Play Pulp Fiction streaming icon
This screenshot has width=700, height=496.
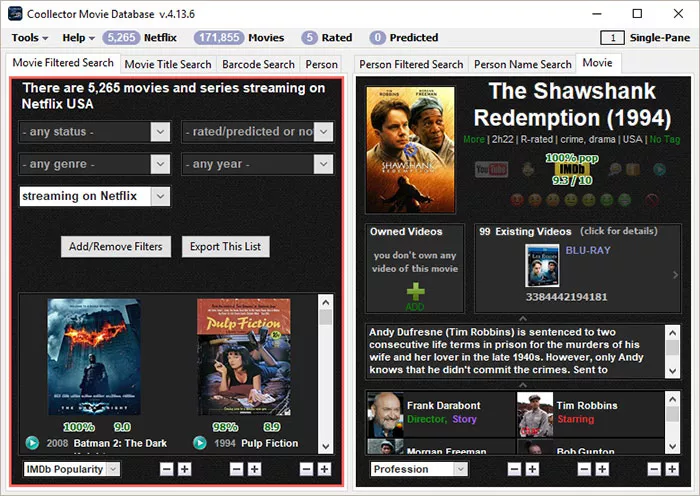(200, 443)
